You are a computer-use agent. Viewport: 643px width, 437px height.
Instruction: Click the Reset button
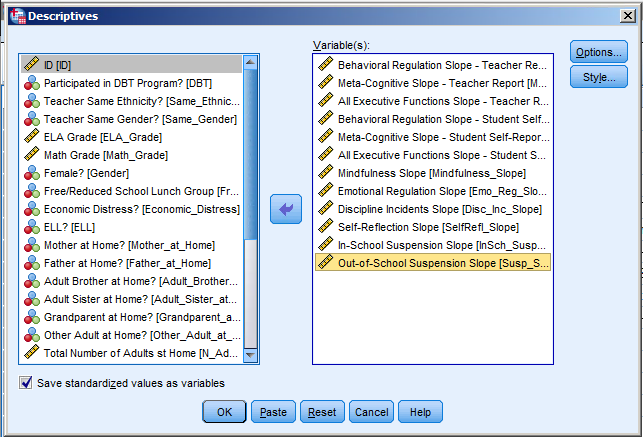322,412
